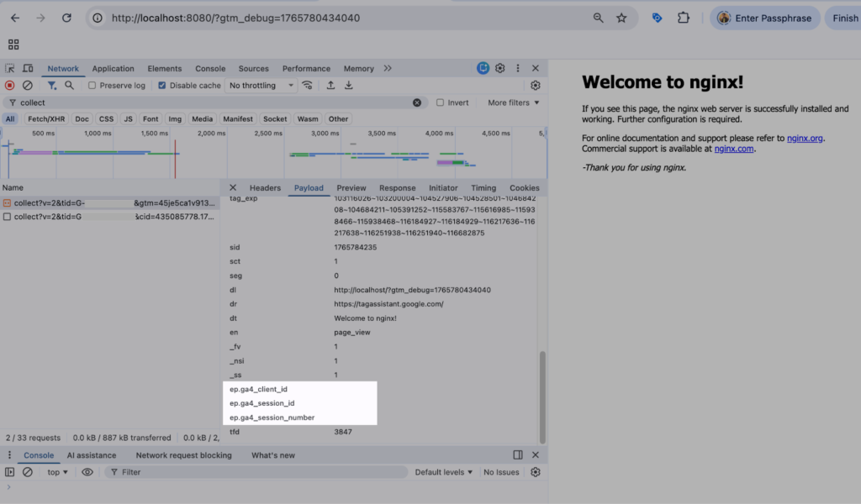This screenshot has width=861, height=504.
Task: Open console live expression eye icon
Action: [87, 472]
